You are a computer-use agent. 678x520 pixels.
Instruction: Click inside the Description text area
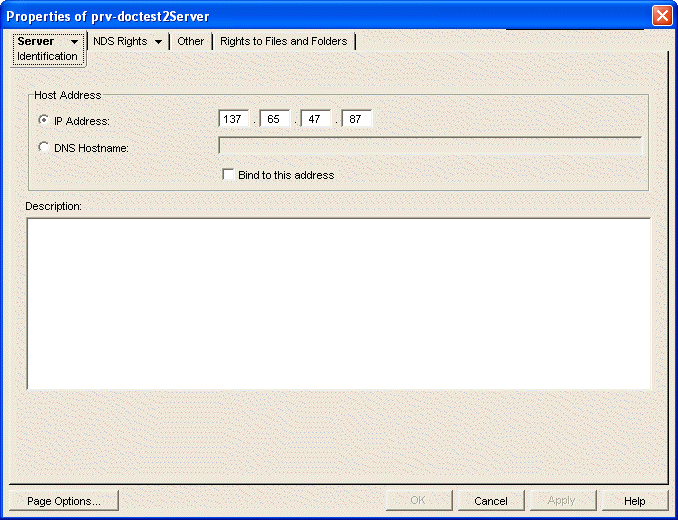(339, 303)
